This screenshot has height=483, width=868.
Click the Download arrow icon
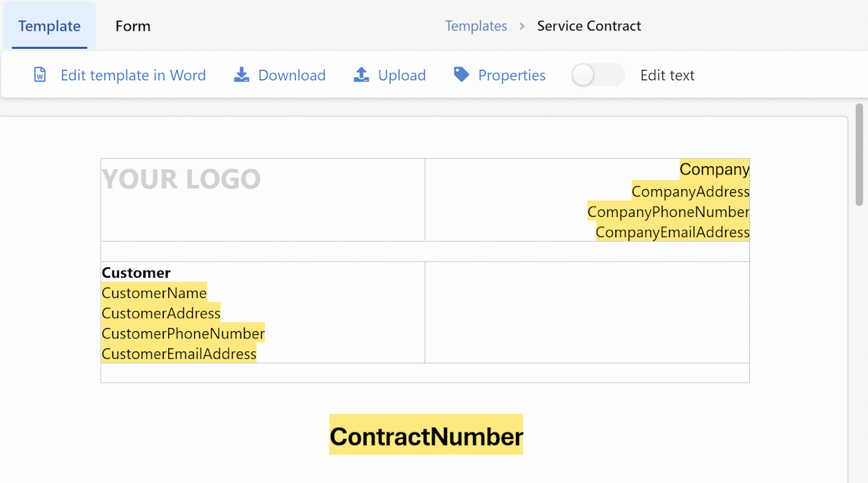tap(241, 75)
